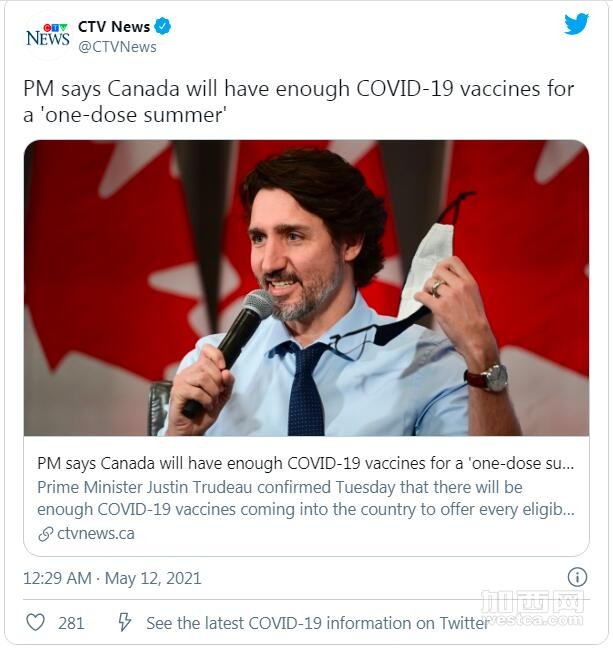
Task: See the latest COVID-19 information on Twitter
Action: tap(317, 623)
